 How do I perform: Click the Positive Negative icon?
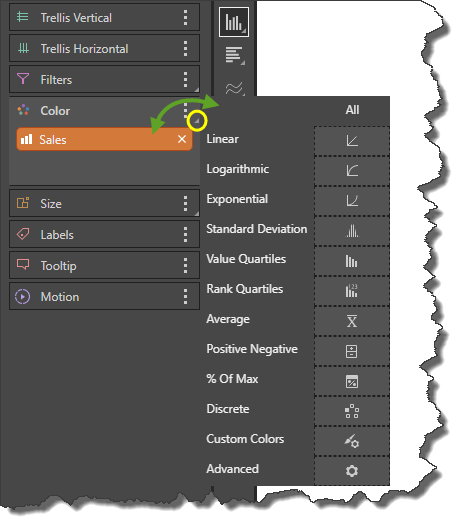(352, 351)
